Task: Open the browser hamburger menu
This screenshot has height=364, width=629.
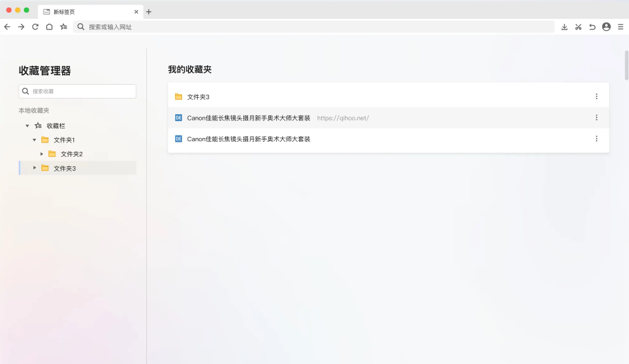Action: click(x=620, y=27)
